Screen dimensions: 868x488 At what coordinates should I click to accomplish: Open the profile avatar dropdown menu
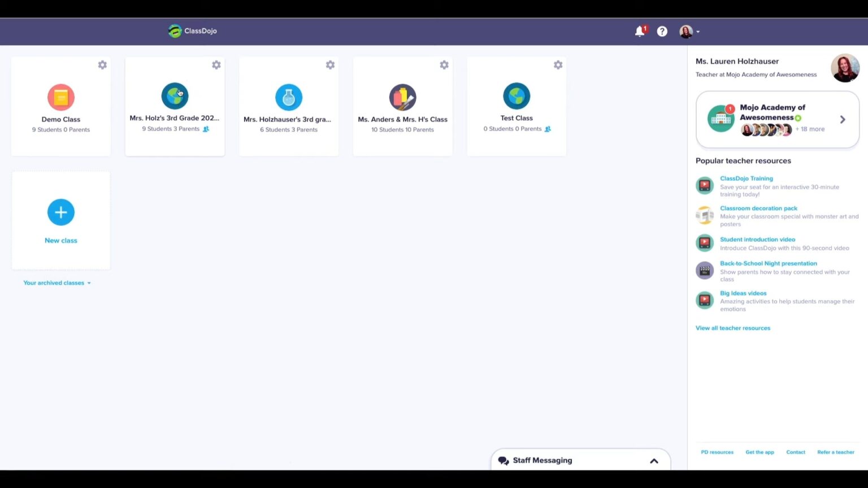[689, 32]
